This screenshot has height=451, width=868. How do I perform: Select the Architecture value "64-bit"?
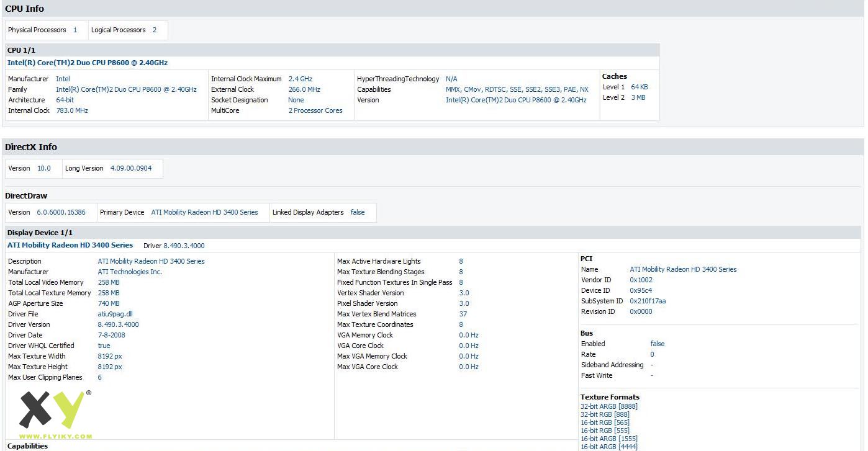pyautogui.click(x=65, y=100)
